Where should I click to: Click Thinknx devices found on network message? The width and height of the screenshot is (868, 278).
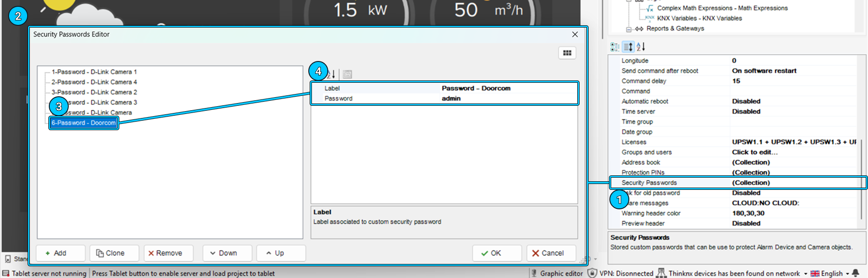(x=734, y=273)
